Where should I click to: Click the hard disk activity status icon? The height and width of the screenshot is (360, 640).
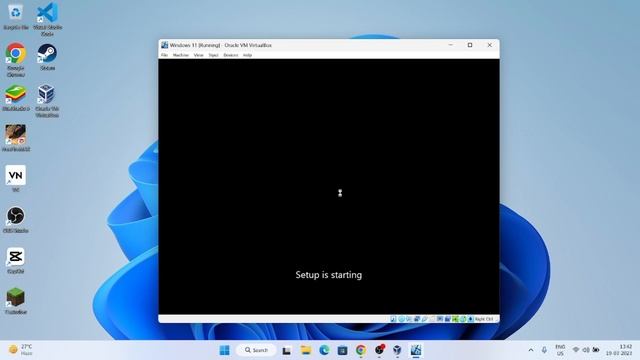click(x=393, y=319)
